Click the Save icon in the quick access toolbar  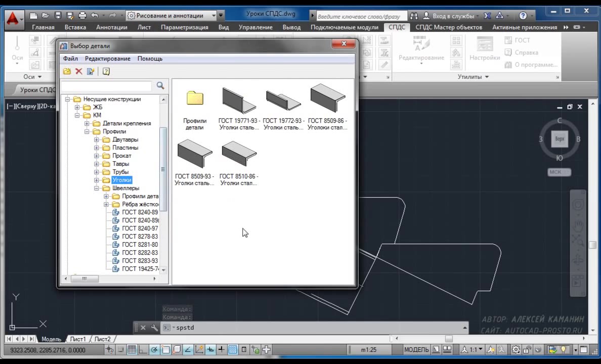(58, 16)
